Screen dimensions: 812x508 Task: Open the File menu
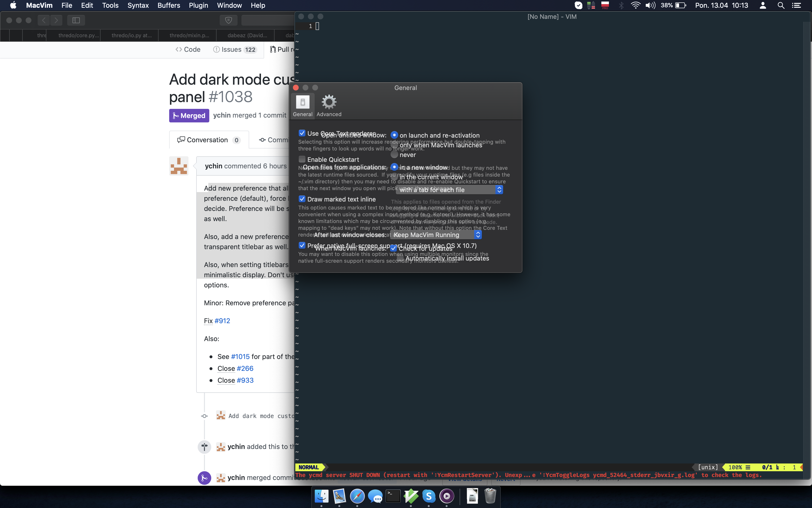click(x=67, y=5)
